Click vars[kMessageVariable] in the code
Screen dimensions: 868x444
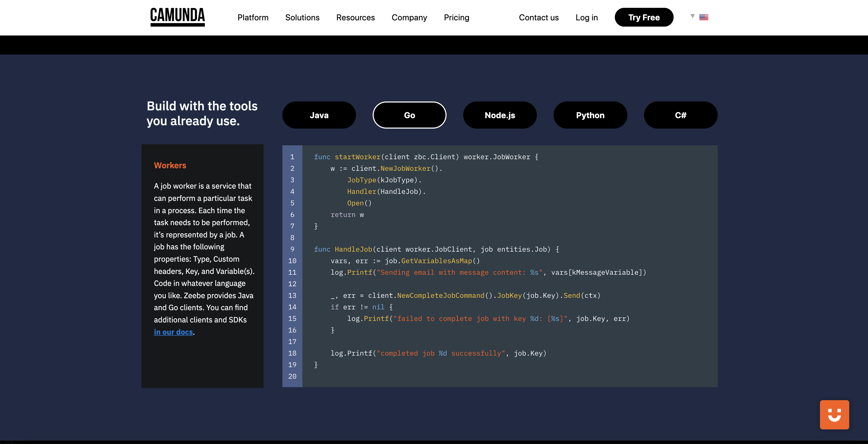[597, 272]
